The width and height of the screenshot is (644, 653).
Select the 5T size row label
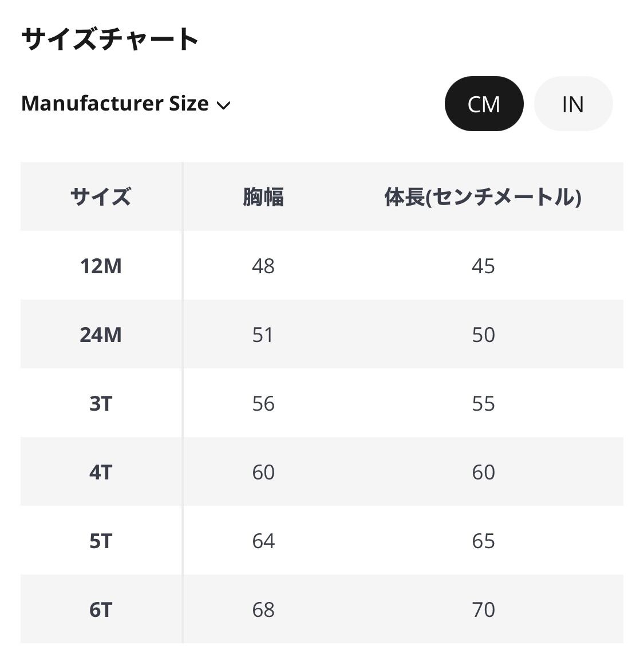click(x=101, y=541)
